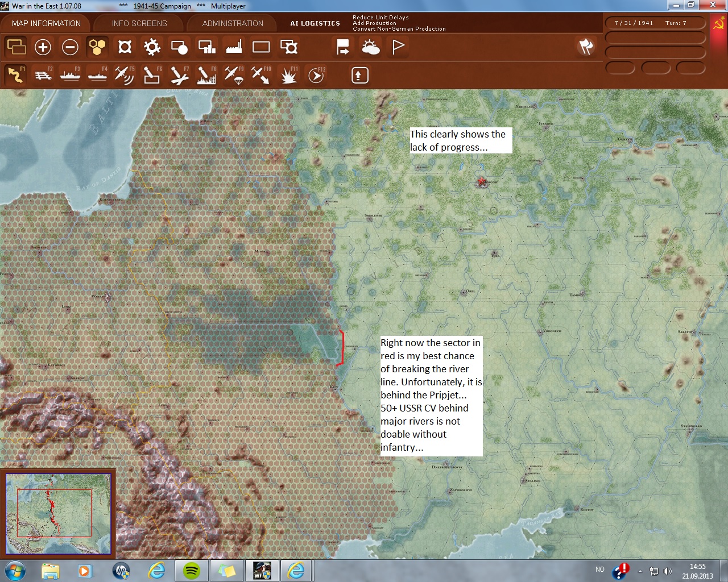Switch to the Info Screens tab
Screen dimensions: 728x582
139,23
